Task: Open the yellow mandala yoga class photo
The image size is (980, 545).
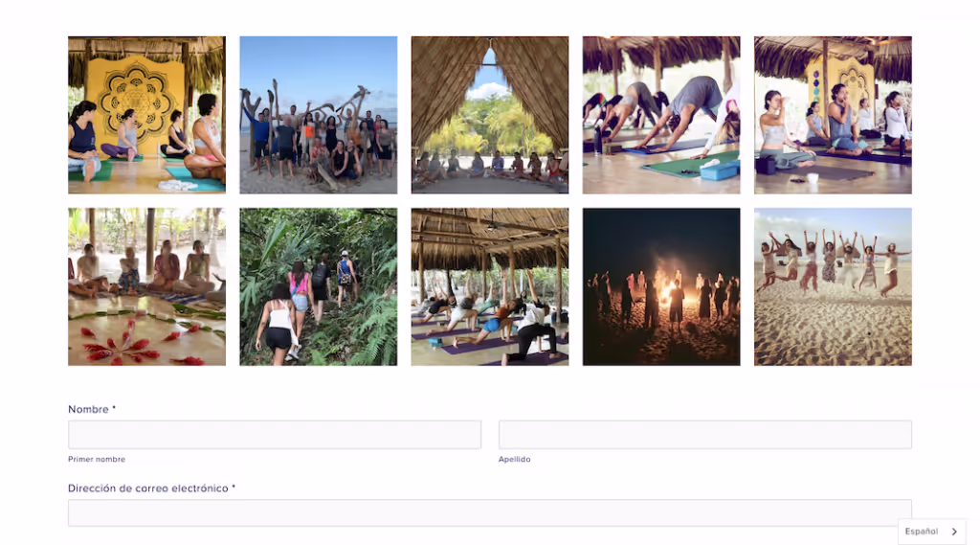Action: click(x=146, y=115)
